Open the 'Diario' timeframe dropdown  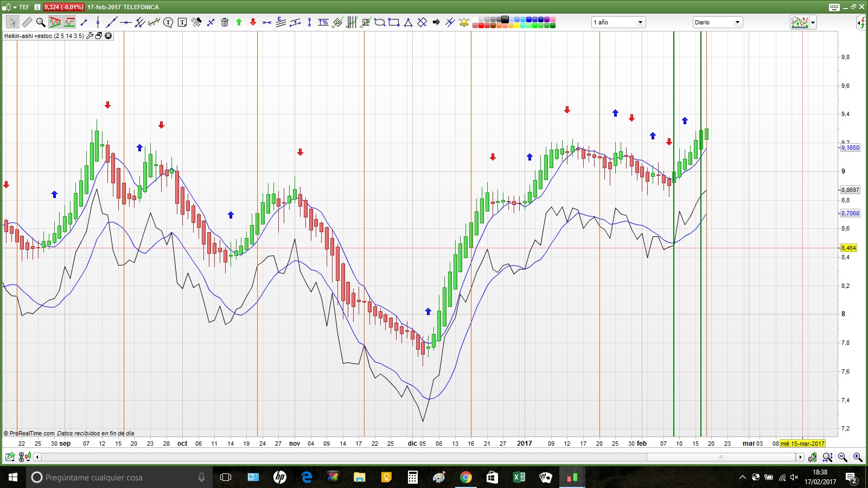[x=718, y=22]
